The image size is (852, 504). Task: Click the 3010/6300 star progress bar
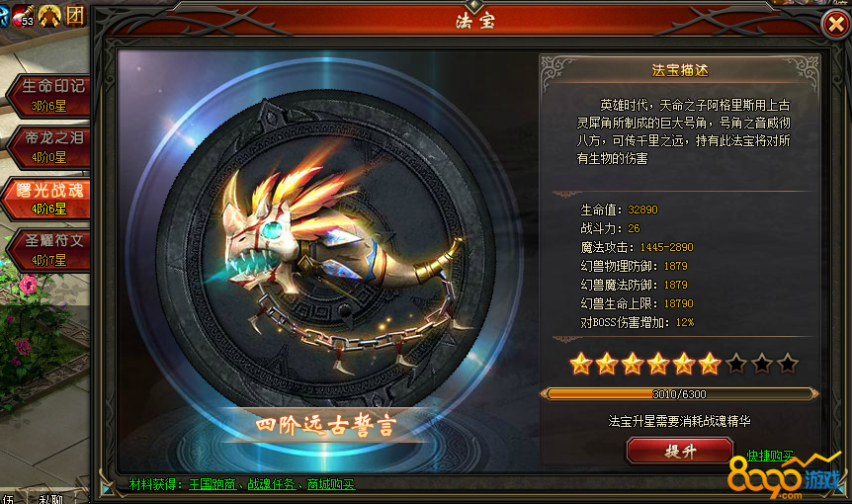[679, 394]
